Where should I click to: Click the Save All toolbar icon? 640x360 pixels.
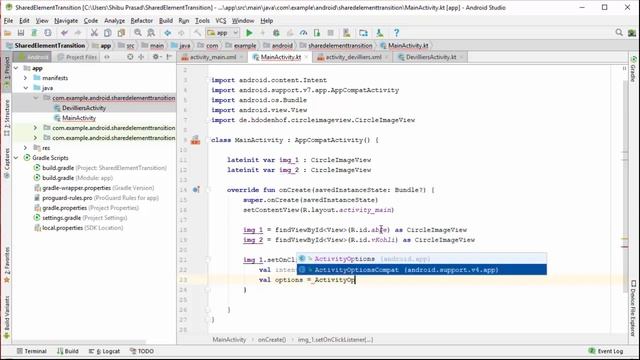pos(20,33)
